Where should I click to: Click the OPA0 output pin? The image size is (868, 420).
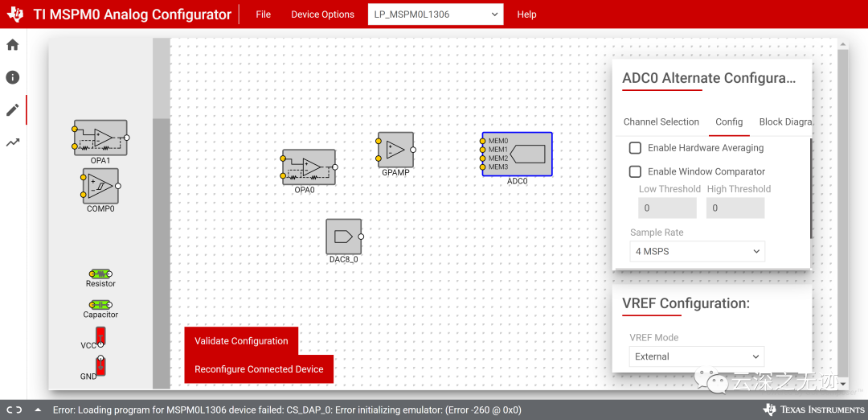tap(335, 167)
